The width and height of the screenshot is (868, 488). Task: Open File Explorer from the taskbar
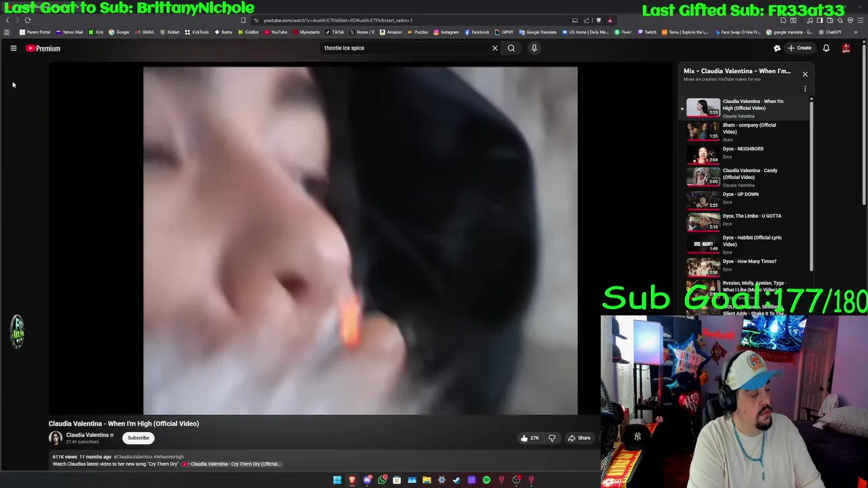(x=427, y=481)
